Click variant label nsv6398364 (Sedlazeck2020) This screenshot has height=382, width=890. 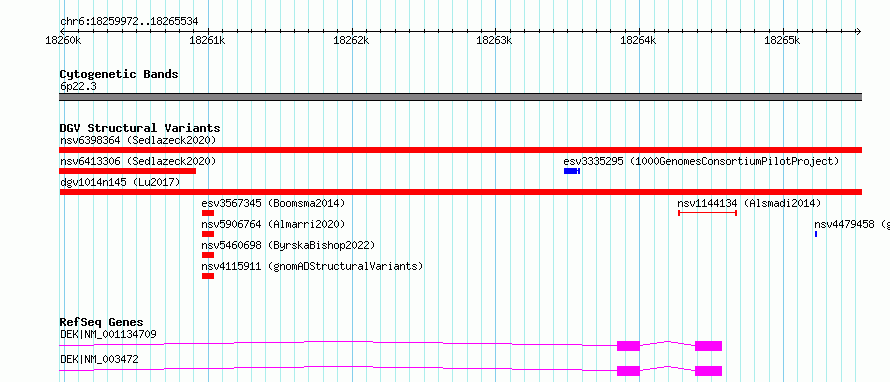[x=138, y=140]
